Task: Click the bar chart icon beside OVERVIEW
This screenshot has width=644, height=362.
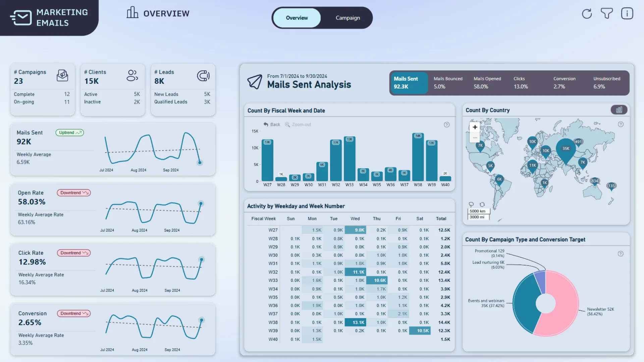Action: point(132,12)
